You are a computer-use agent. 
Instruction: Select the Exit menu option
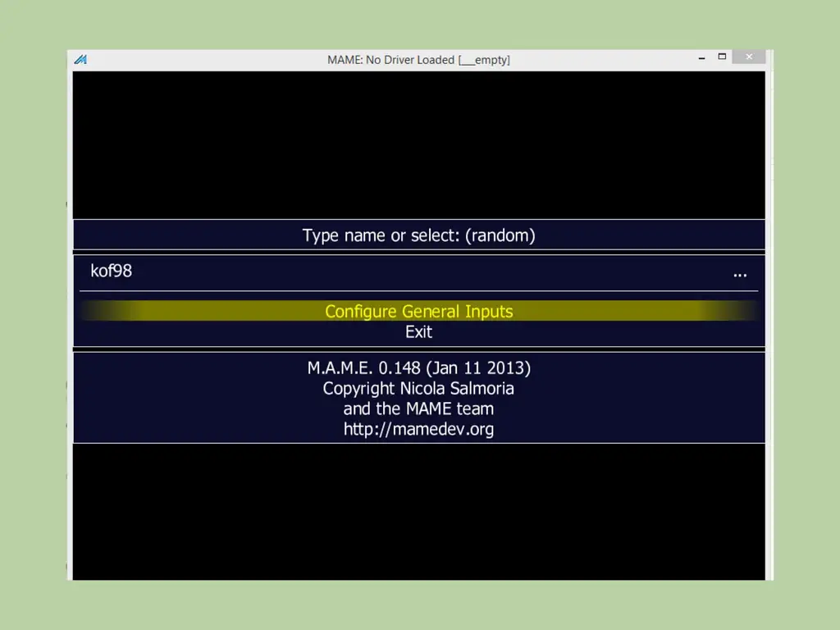(x=419, y=332)
